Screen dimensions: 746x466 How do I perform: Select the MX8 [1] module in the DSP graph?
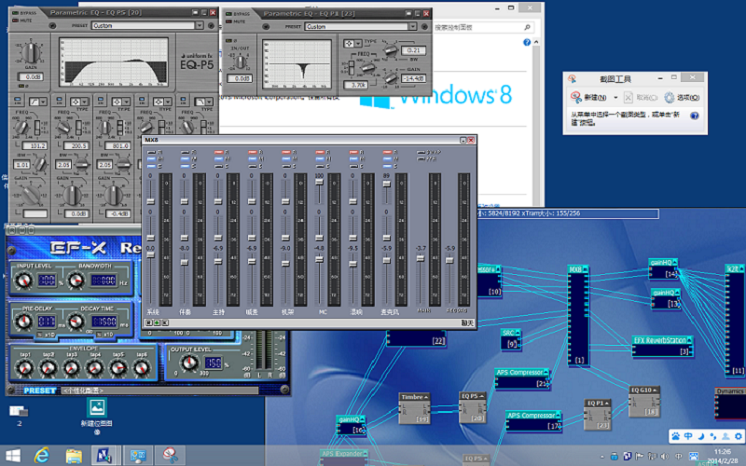click(579, 315)
